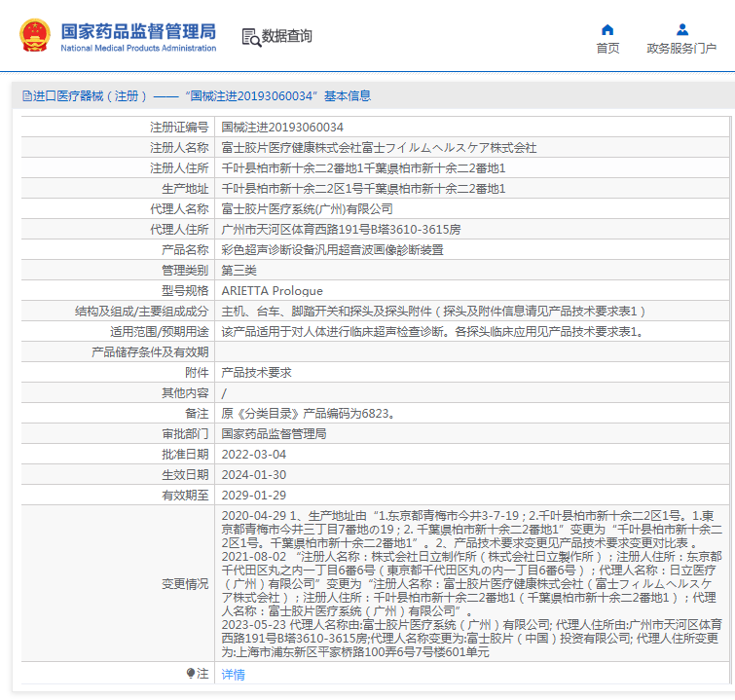Open the 数据查询 text link
This screenshot has width=735, height=700.
[x=287, y=37]
